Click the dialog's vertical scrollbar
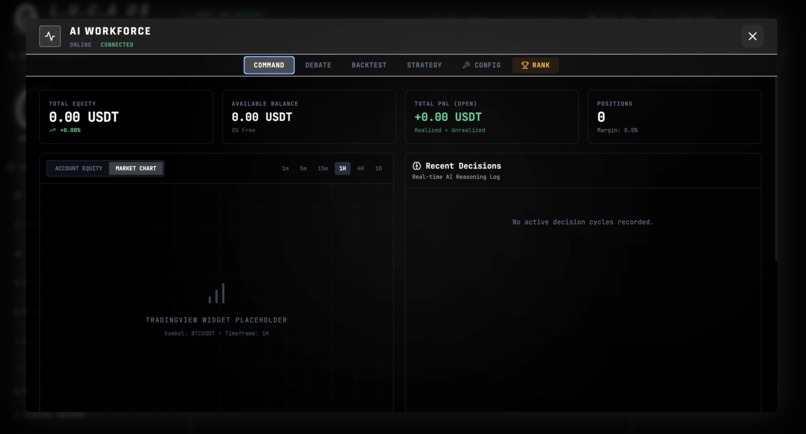This screenshot has height=434, width=806. 776,170
